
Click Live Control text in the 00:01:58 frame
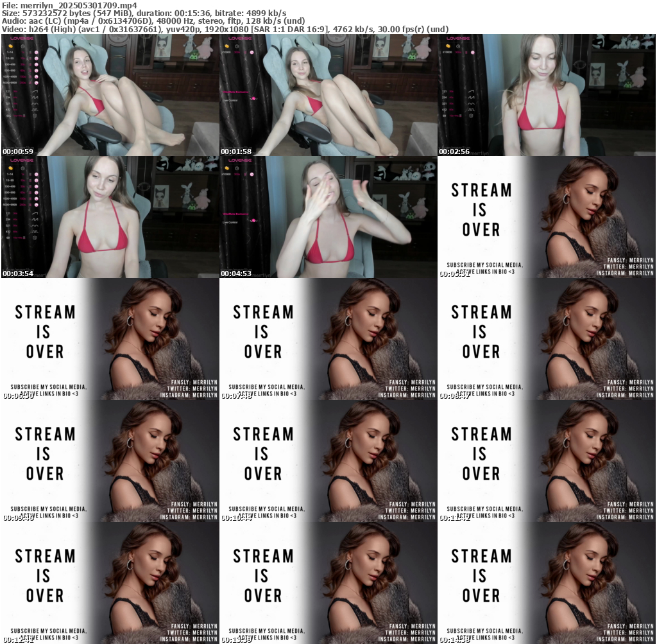click(x=230, y=101)
